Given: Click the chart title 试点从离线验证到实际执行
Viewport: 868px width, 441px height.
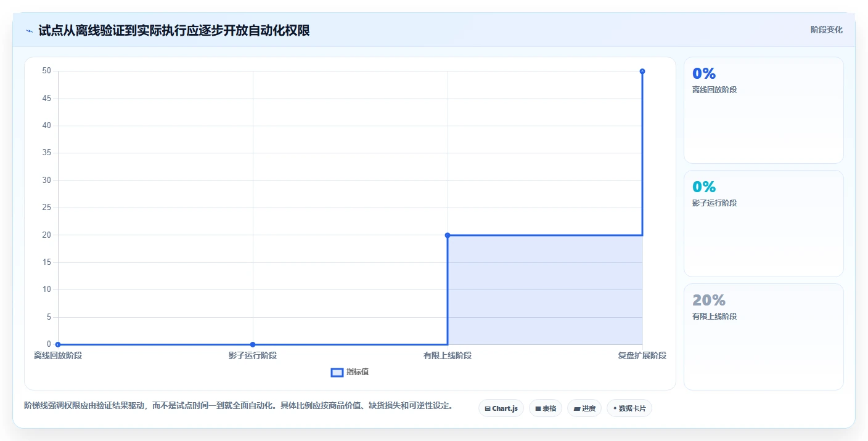Looking at the screenshot, I should (x=174, y=31).
